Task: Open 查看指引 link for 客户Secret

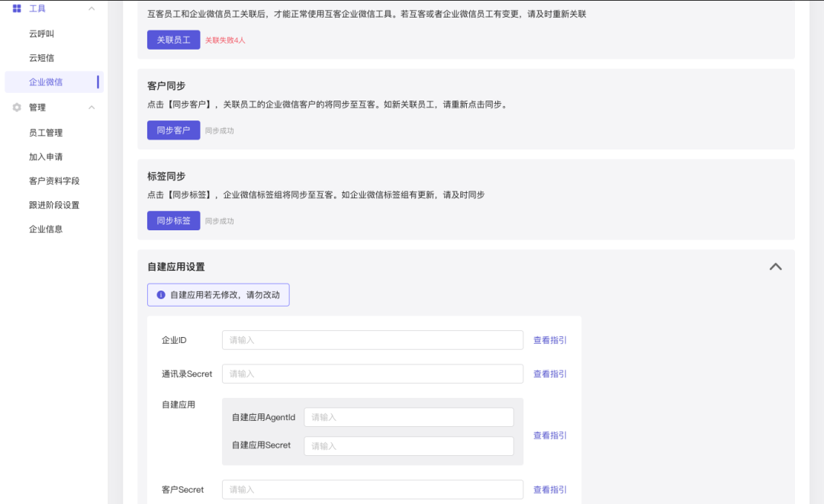Action: [x=549, y=490]
